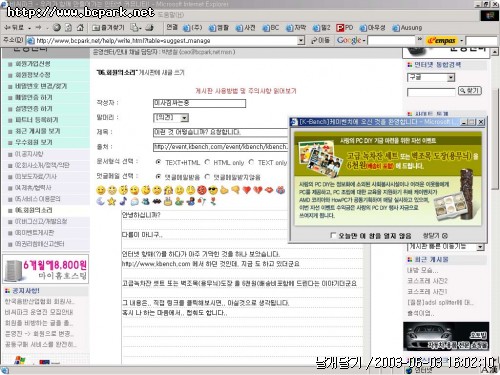500x375 pixels.
Task: Open the 구글 search engine dropdown
Action: [431, 78]
